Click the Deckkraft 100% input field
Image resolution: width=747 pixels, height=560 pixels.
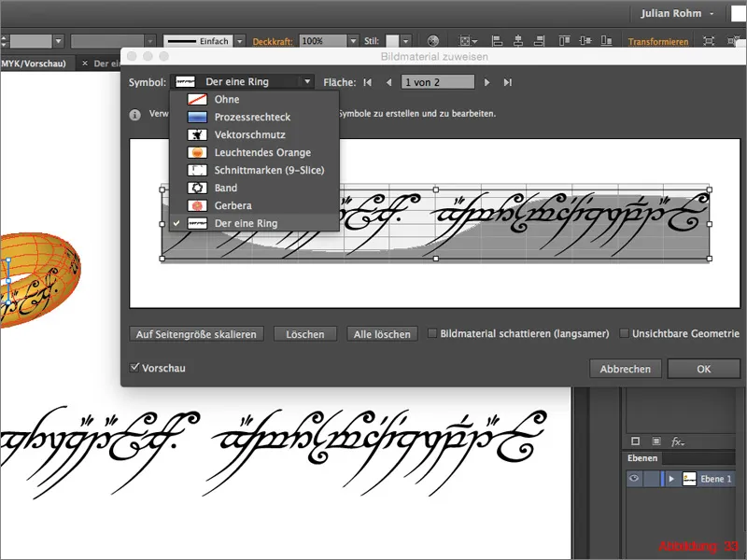point(323,41)
